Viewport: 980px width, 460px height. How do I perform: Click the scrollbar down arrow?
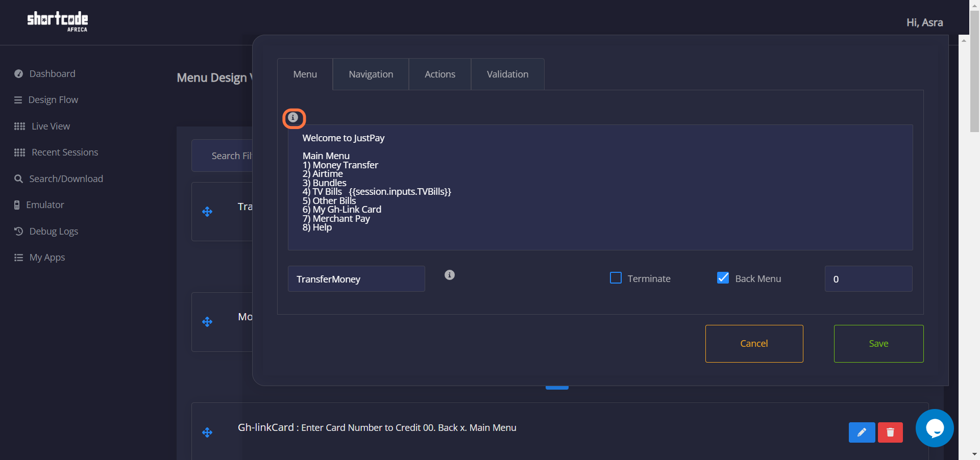point(974,454)
